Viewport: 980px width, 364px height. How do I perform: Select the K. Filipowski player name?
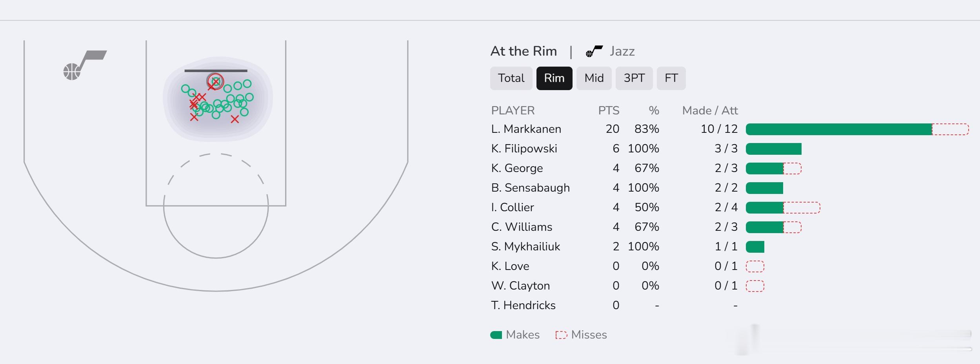[x=524, y=148]
